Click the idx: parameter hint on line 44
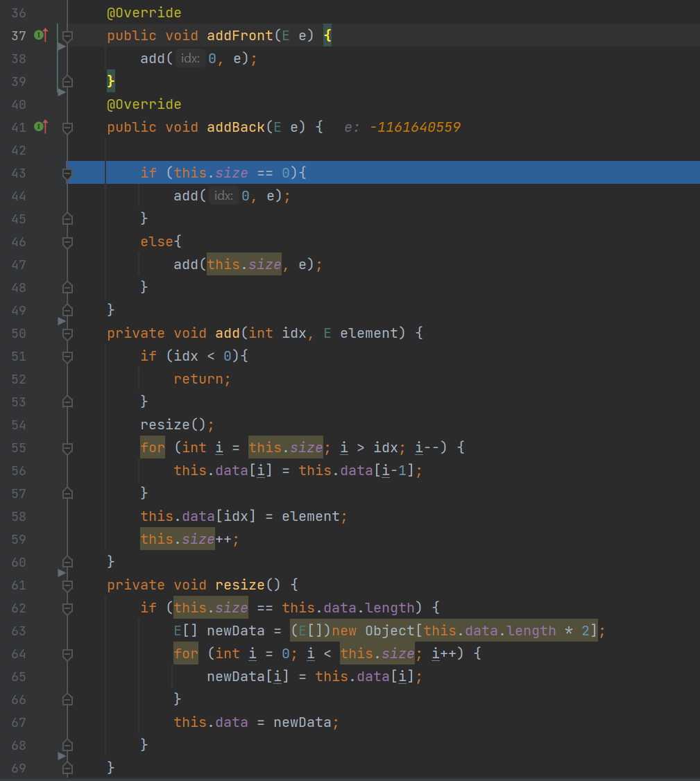 coord(223,196)
